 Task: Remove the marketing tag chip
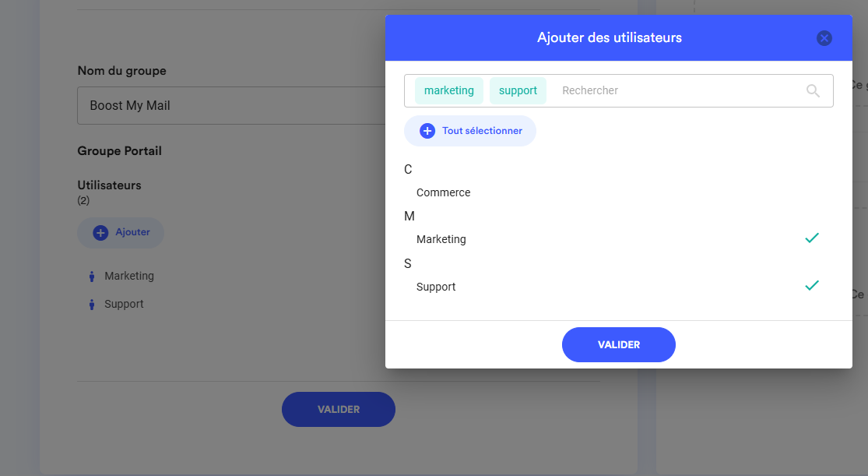(x=449, y=90)
